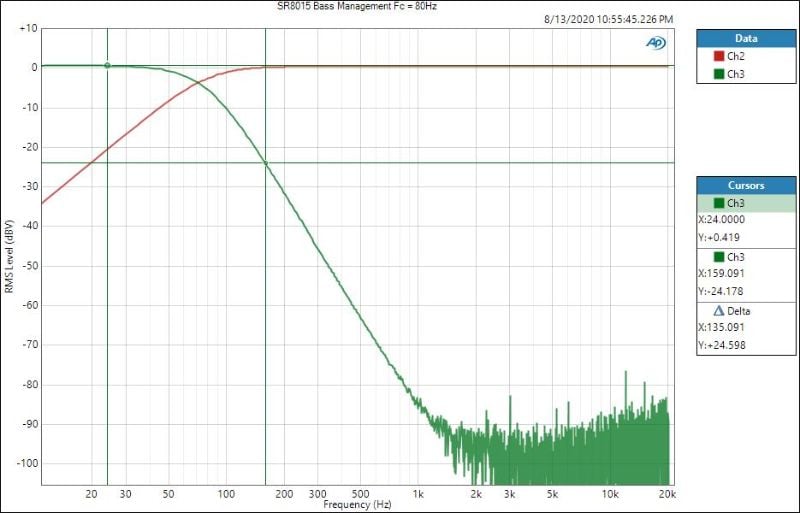This screenshot has width=800, height=513.
Task: Click the Delta Y:+24.598 value
Action: point(720,345)
